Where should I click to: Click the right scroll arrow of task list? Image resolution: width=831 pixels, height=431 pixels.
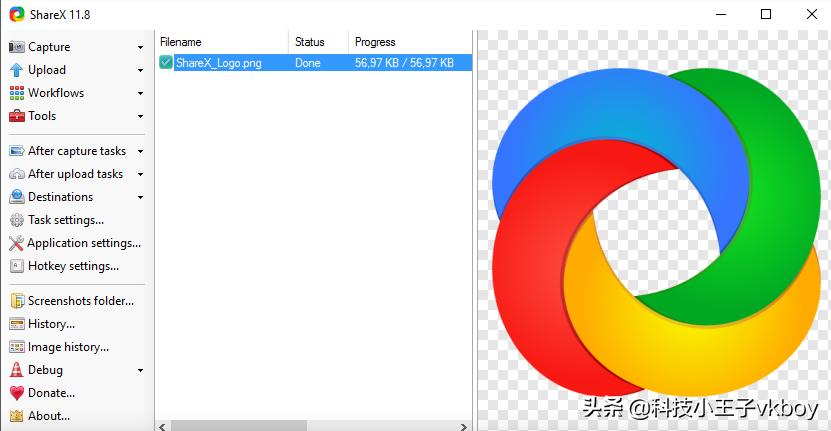point(464,426)
